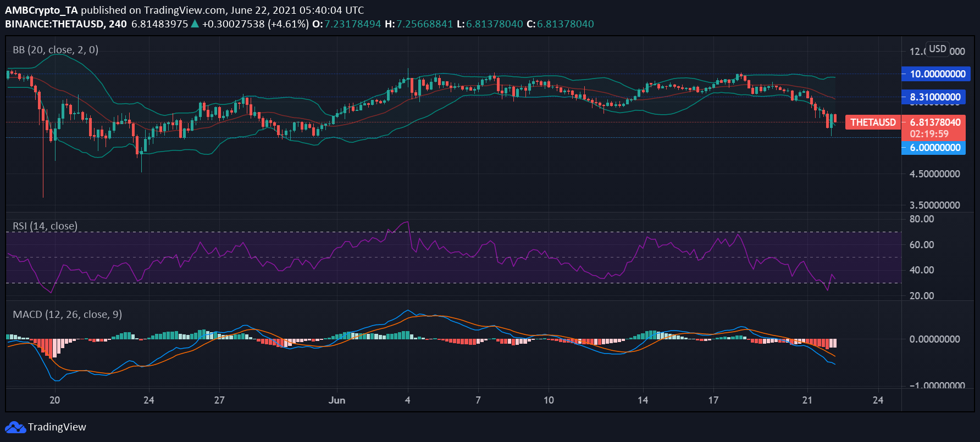Select the USD currency label

click(x=938, y=49)
